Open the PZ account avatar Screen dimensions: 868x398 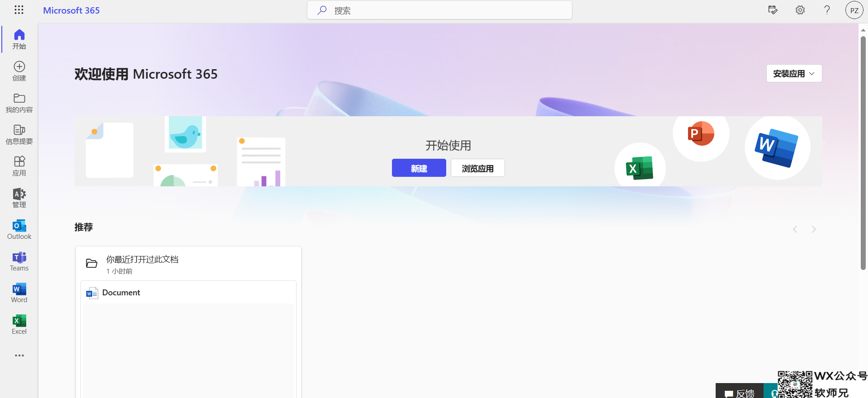pyautogui.click(x=854, y=10)
